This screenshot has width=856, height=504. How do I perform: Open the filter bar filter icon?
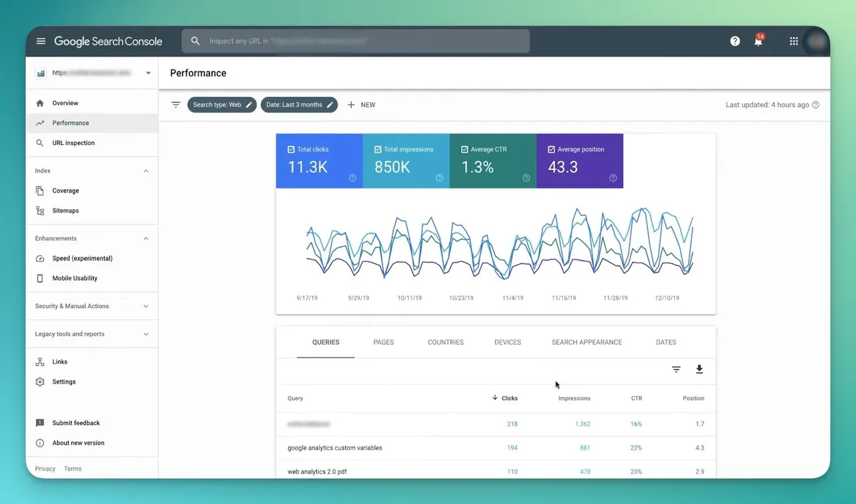pos(176,105)
